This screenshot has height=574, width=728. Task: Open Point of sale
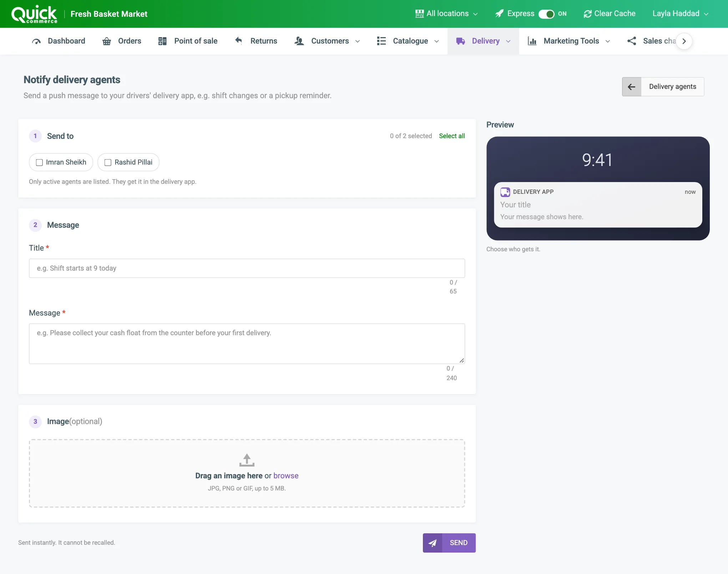click(188, 41)
